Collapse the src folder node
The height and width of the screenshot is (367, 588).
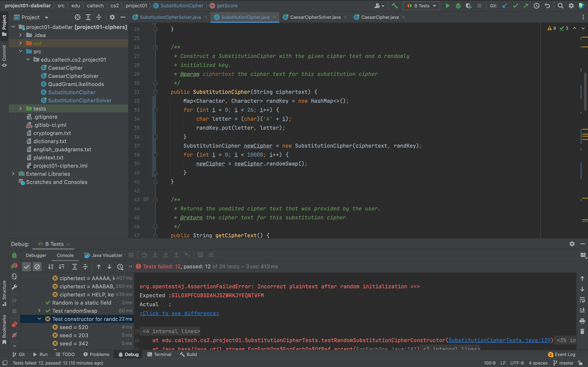pyautogui.click(x=21, y=51)
